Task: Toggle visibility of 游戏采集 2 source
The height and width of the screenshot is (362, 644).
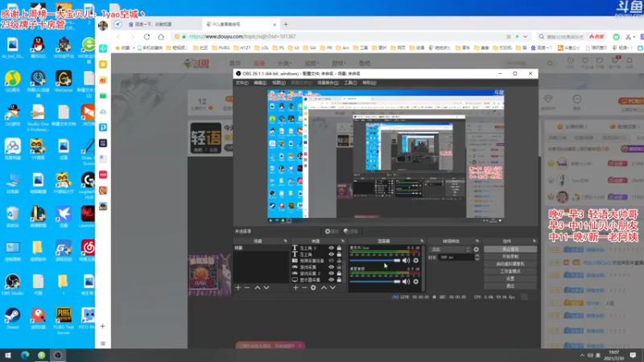Action: [x=331, y=274]
